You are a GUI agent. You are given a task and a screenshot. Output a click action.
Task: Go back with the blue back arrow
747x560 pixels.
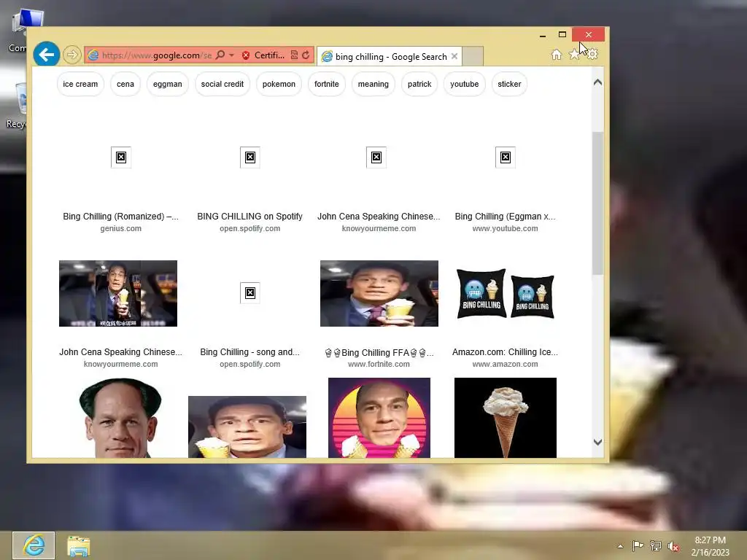(46, 54)
